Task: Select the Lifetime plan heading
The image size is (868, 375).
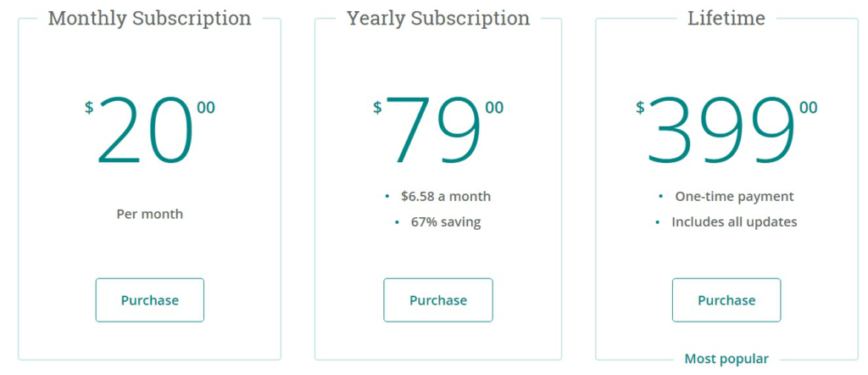Action: [x=726, y=19]
